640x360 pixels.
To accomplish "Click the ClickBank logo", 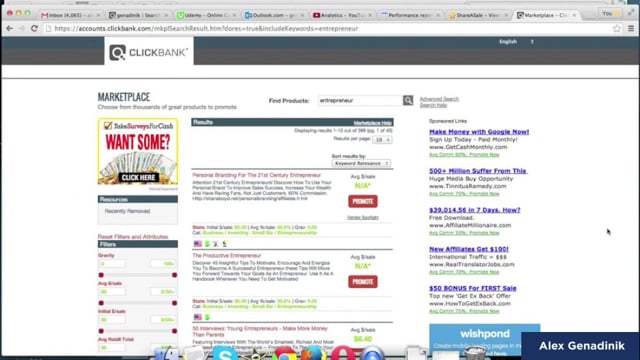I will coord(149,52).
